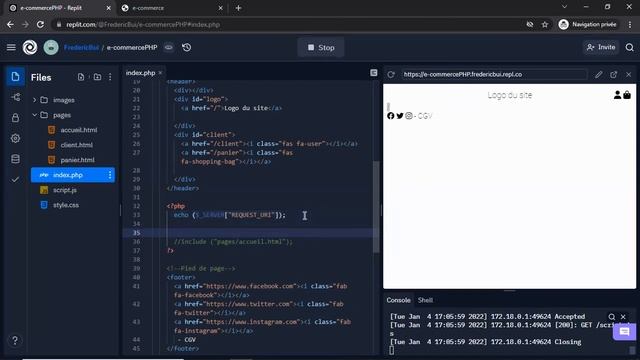640x360 pixels.
Task: Open the Secrets lock sidebar icon
Action: click(16, 118)
